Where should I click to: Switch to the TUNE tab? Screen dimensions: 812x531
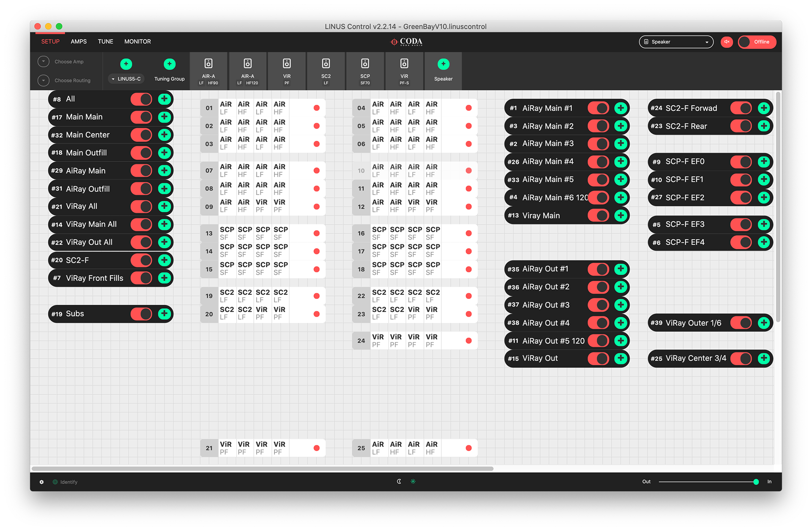coord(105,41)
